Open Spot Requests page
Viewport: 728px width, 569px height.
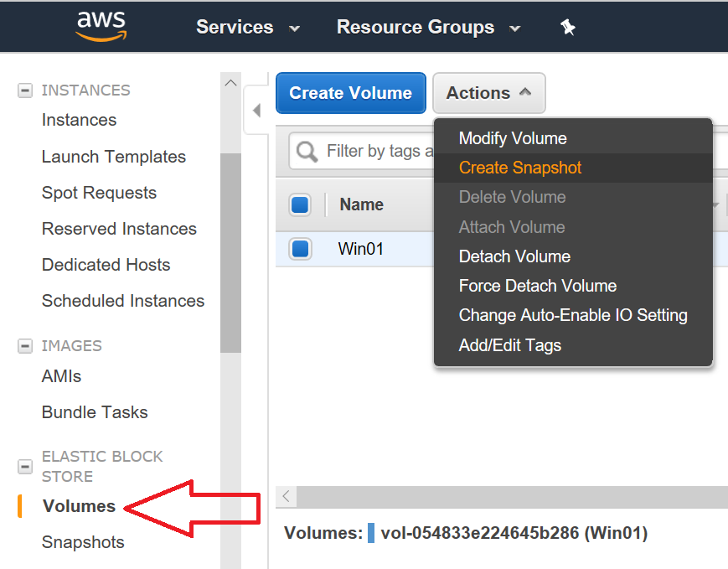[x=99, y=193]
